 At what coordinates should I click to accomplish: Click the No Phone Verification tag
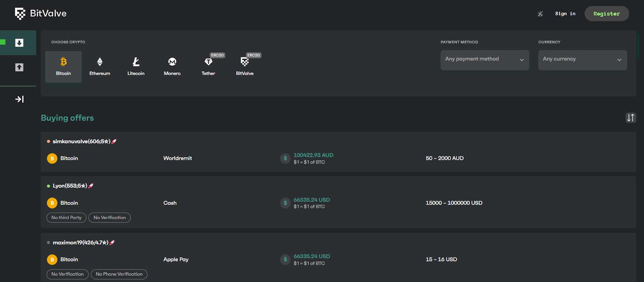(119, 274)
